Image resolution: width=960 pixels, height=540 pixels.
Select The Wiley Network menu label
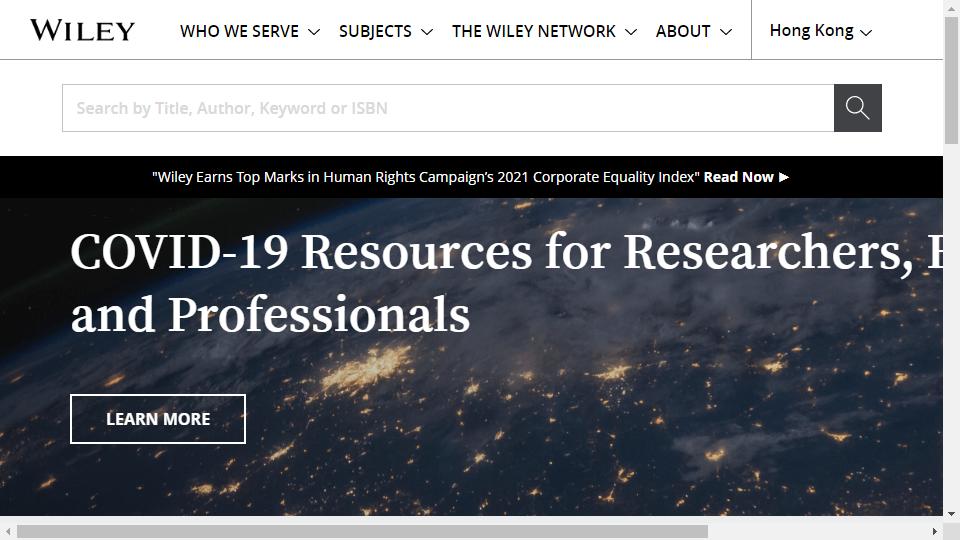click(x=533, y=31)
